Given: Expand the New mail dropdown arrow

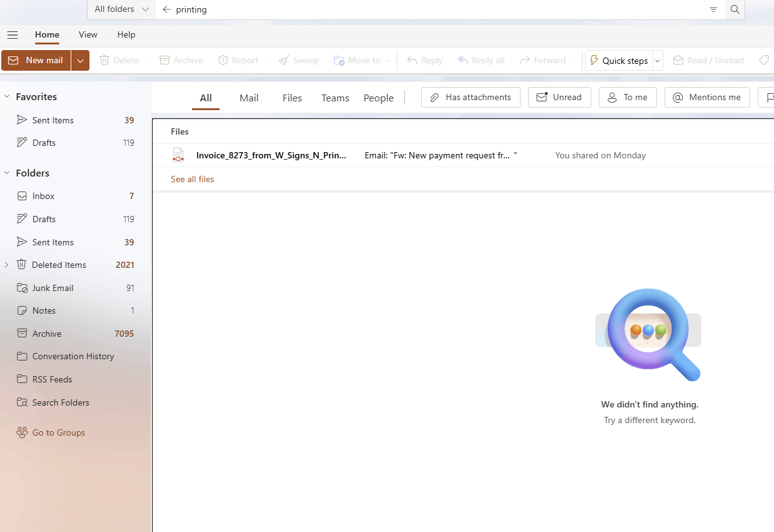Looking at the screenshot, I should point(80,61).
